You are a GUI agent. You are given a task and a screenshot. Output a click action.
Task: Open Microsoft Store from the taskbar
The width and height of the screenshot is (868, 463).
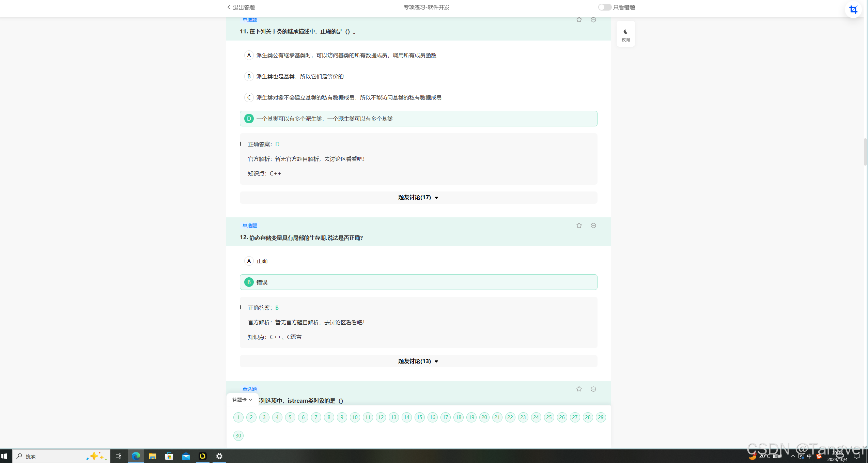[x=169, y=456]
